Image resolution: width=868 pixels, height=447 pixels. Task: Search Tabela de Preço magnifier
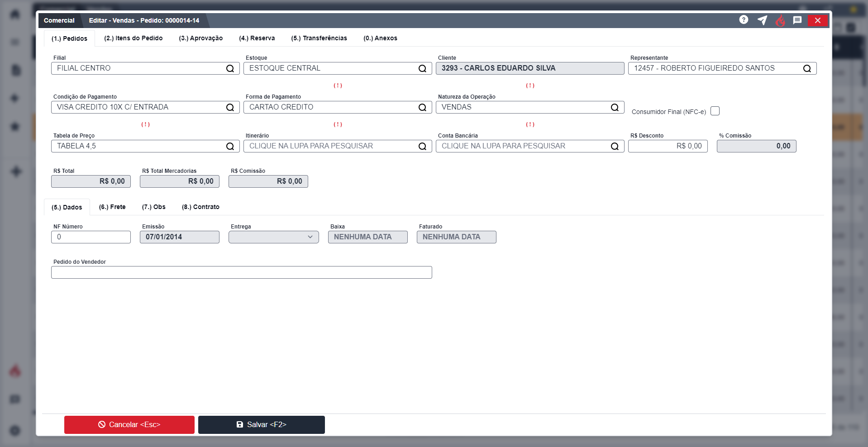coord(230,146)
